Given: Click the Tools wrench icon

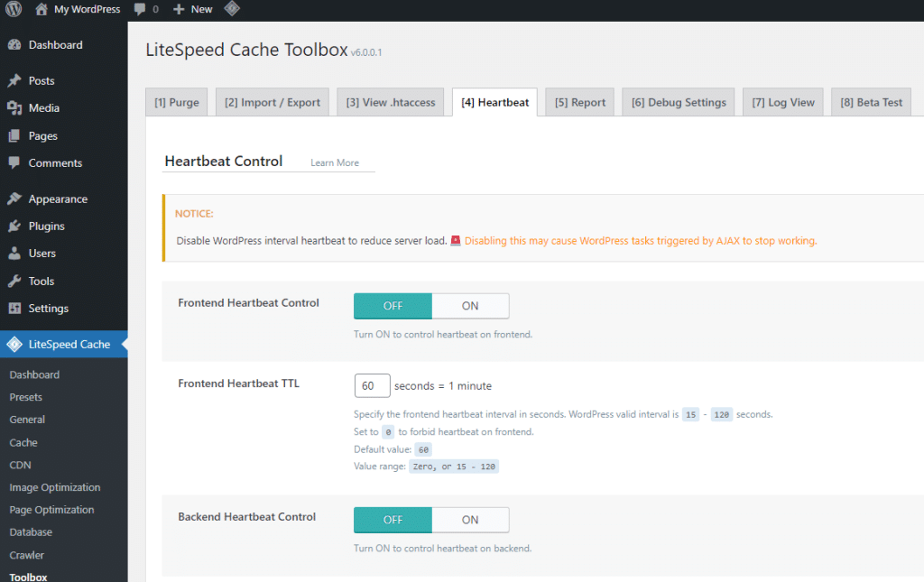Looking at the screenshot, I should pyautogui.click(x=14, y=281).
